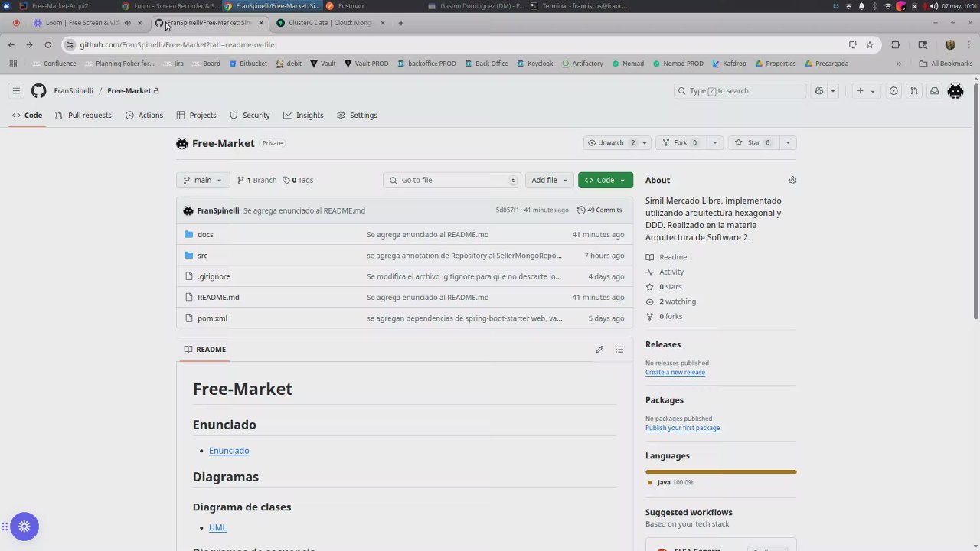Viewport: 980px width, 551px height.
Task: Open the GitHub hamburger navigation menu
Action: point(16,90)
